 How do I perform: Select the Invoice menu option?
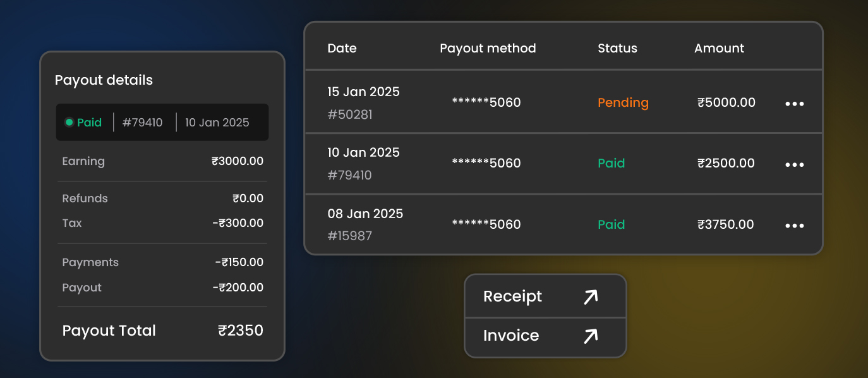point(511,336)
